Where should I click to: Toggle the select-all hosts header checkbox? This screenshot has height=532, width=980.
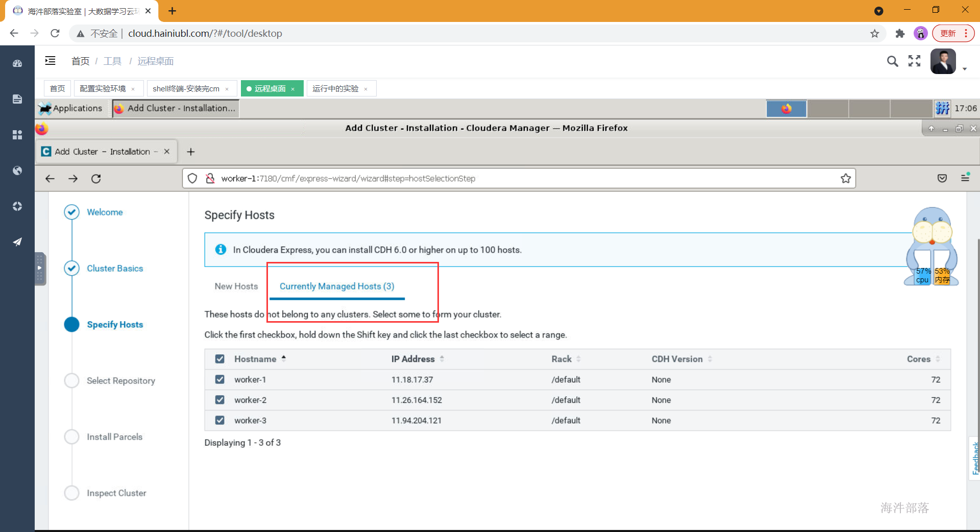point(220,359)
